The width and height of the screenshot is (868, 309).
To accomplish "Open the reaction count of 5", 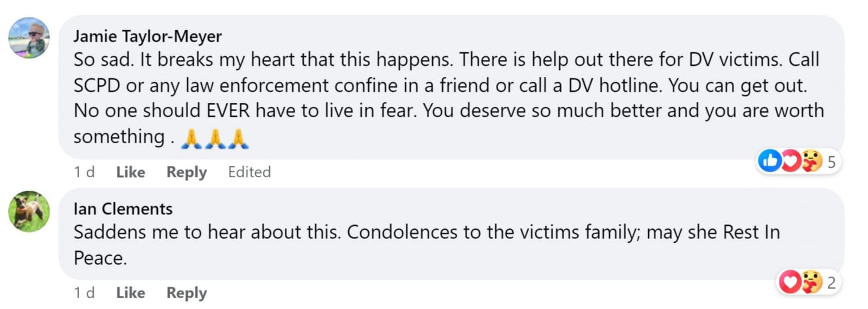I will pos(831,162).
